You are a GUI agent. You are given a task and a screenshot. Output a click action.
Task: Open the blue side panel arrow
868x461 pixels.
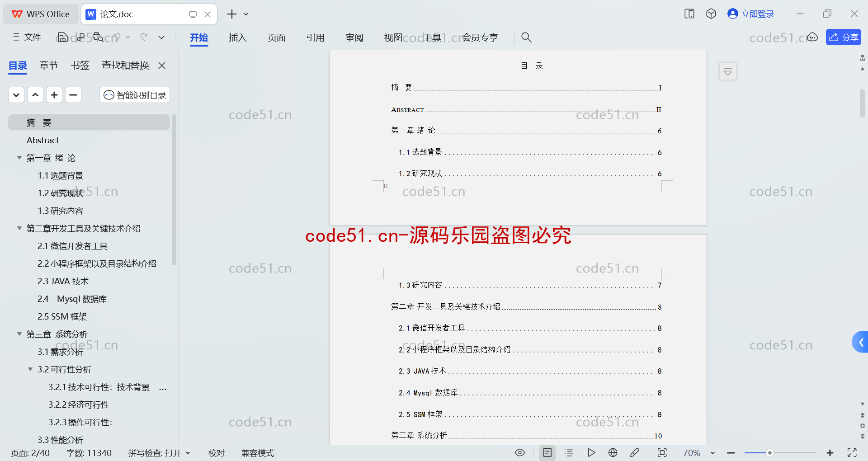point(861,342)
